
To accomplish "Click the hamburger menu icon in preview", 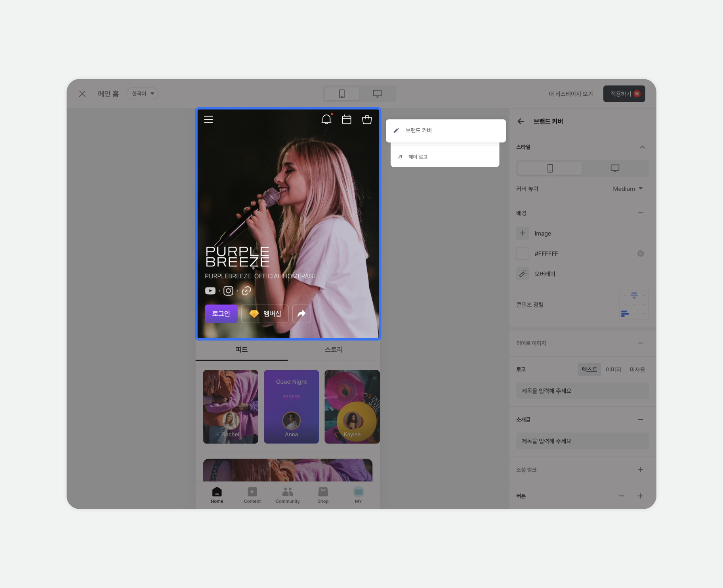I will (208, 120).
